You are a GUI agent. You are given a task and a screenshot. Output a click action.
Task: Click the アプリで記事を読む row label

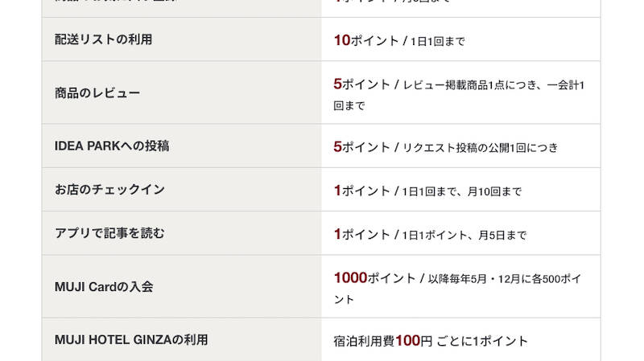coord(109,233)
